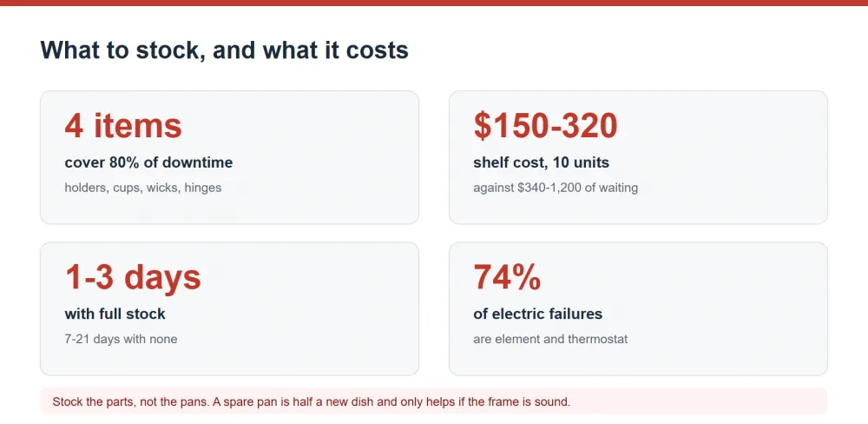Click "7-21 days with none" caption
Viewport: 868px width, 424px height.
[x=121, y=339]
